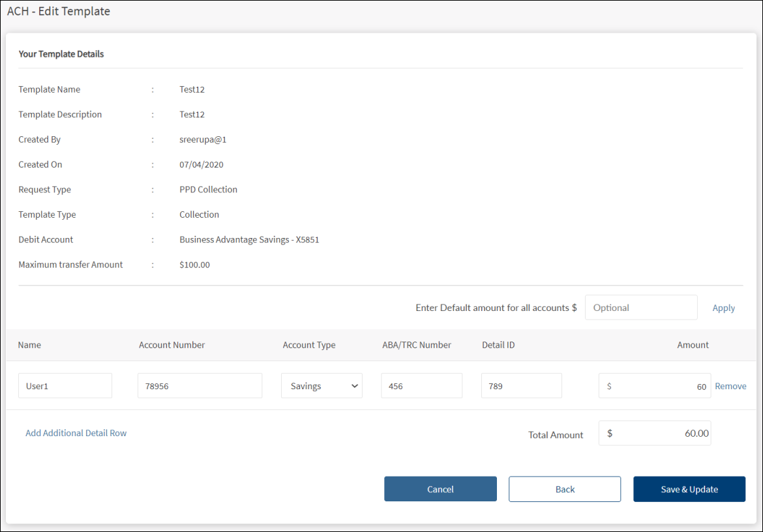Click the ACH - Edit Template page title
This screenshot has width=763, height=532.
tap(59, 11)
